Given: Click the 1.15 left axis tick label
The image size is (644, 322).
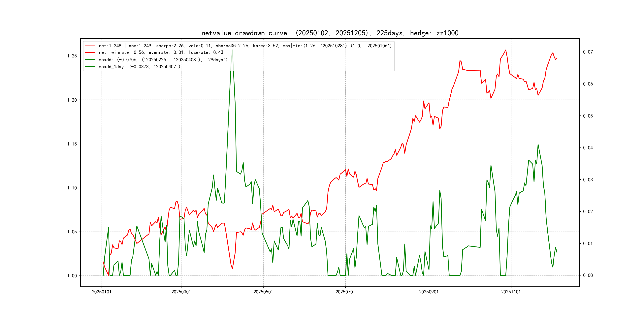Looking at the screenshot, I should pyautogui.click(x=72, y=144).
